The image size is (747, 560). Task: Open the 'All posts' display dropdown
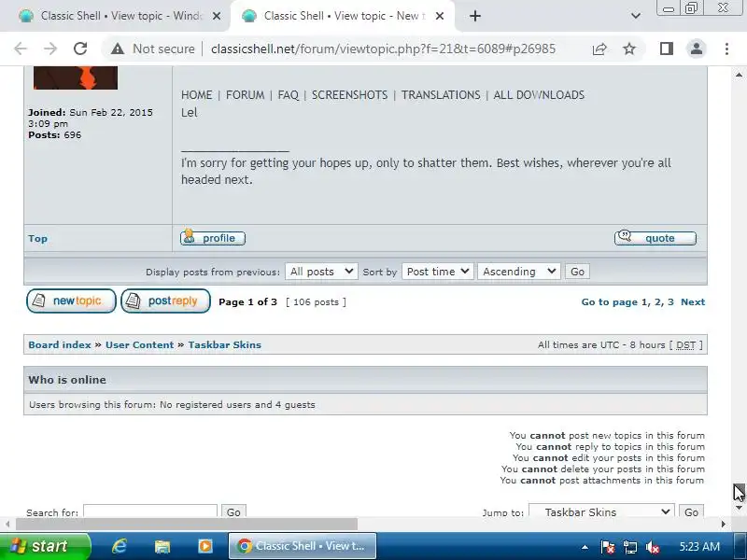[321, 272]
